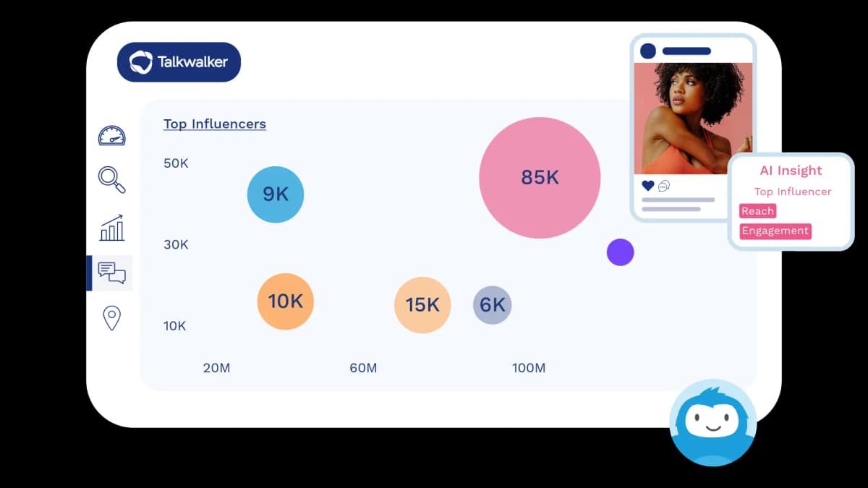Click the comment bubble under the photo

[663, 186]
